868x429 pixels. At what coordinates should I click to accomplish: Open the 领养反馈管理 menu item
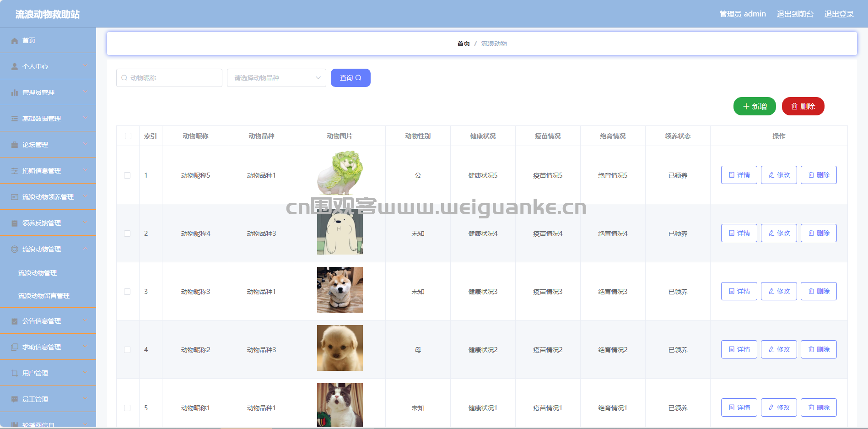click(48, 223)
